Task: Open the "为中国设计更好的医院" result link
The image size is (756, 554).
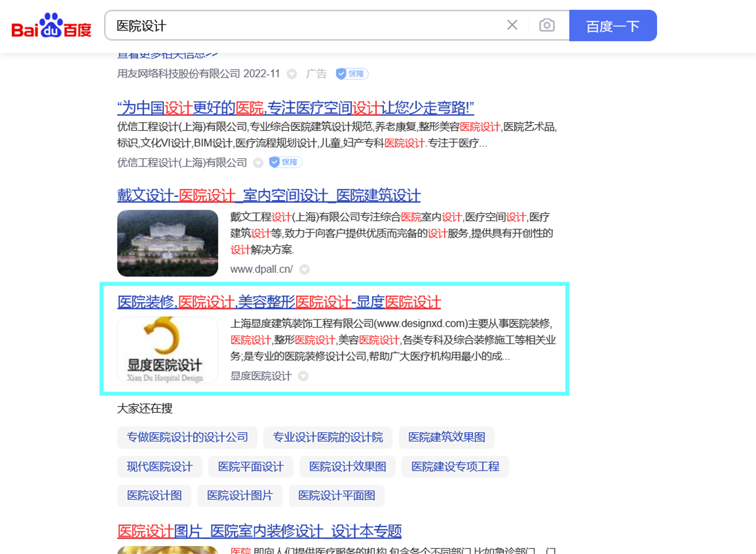Action: click(295, 108)
